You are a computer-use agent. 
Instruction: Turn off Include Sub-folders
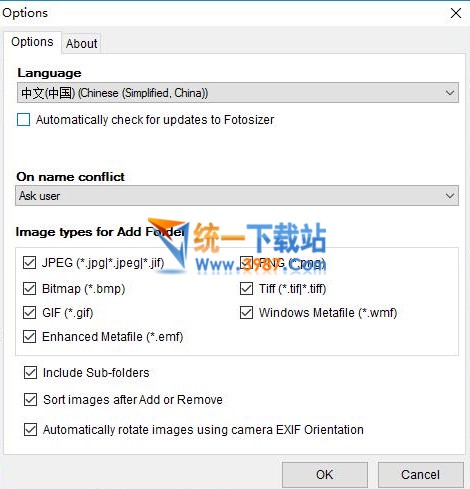(30, 372)
